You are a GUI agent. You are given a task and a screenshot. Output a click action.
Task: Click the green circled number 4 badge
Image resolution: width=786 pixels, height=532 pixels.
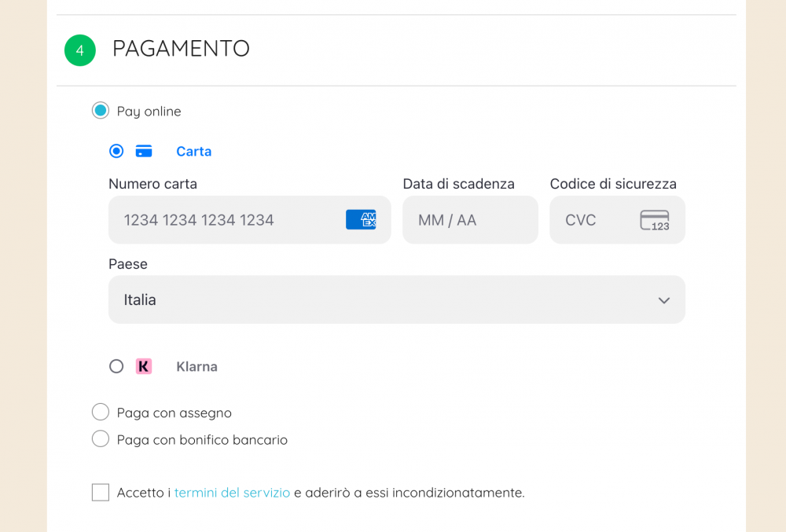click(x=79, y=50)
